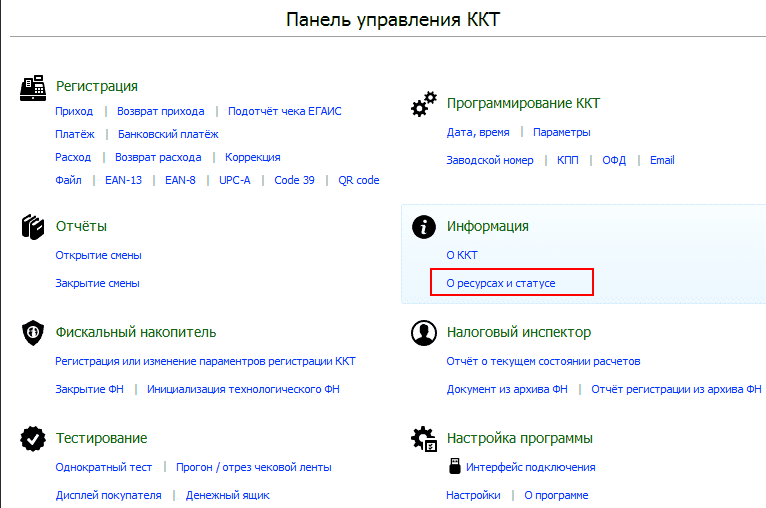Click the Программирование ККТ heading
Image resolution: width=766 pixels, height=508 pixels.
tap(523, 104)
